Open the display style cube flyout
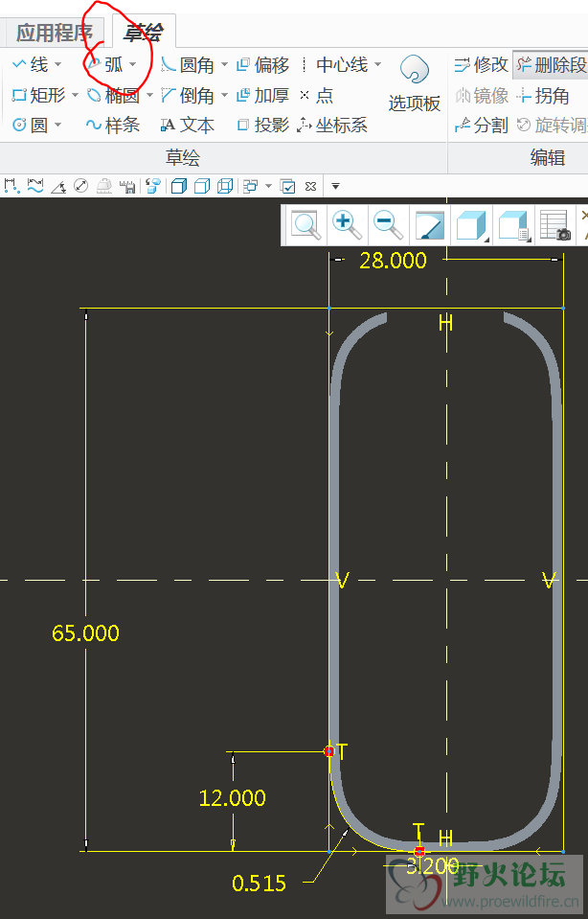The image size is (588, 919). click(472, 225)
